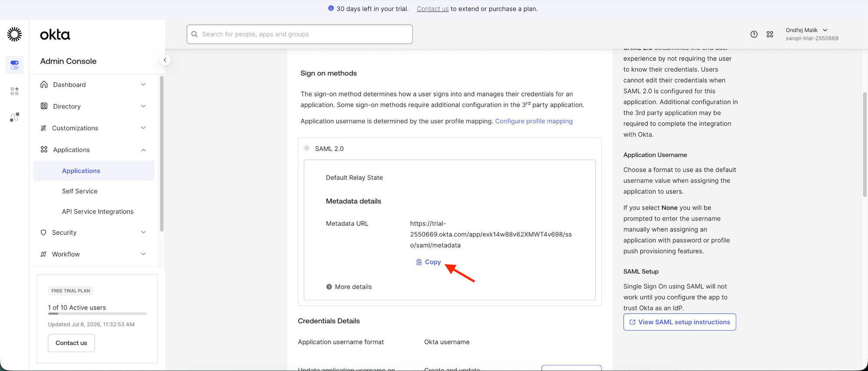Viewport: 868px width, 371px height.
Task: Expand the Directory menu chevron
Action: point(143,106)
